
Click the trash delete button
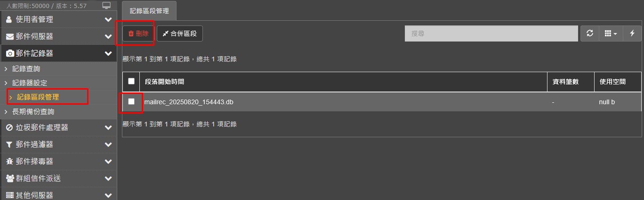coord(138,34)
